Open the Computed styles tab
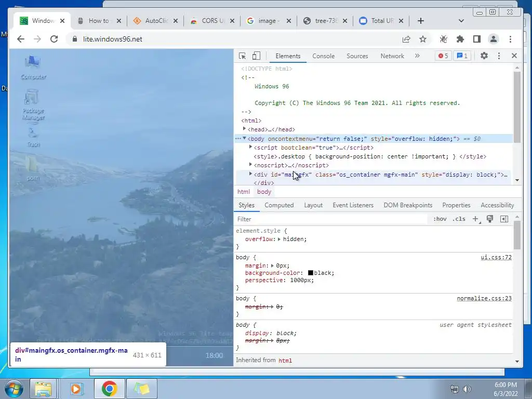 pyautogui.click(x=279, y=205)
